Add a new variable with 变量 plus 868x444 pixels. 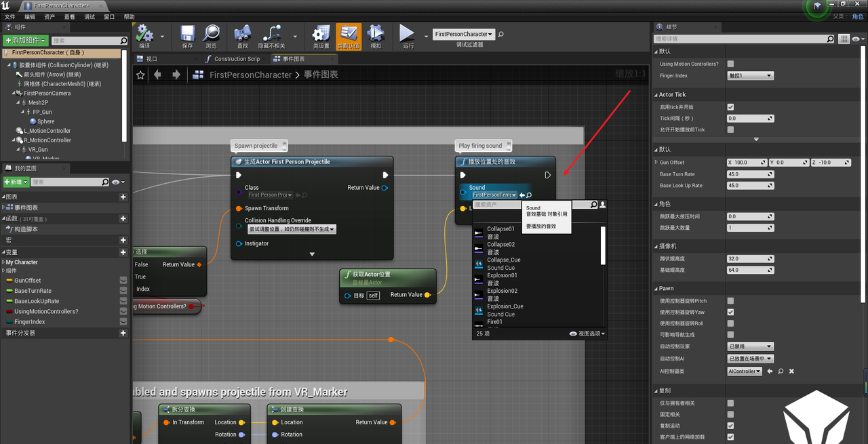(123, 251)
